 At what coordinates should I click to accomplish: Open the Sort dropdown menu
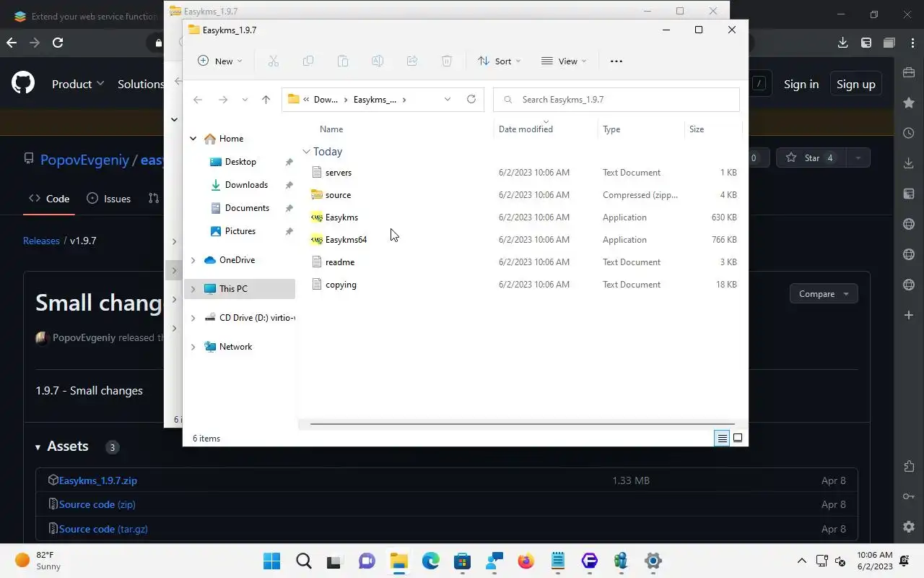click(x=499, y=61)
